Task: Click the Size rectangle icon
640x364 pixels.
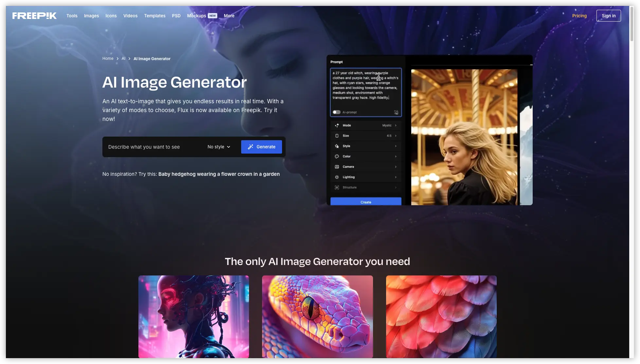Action: (337, 136)
